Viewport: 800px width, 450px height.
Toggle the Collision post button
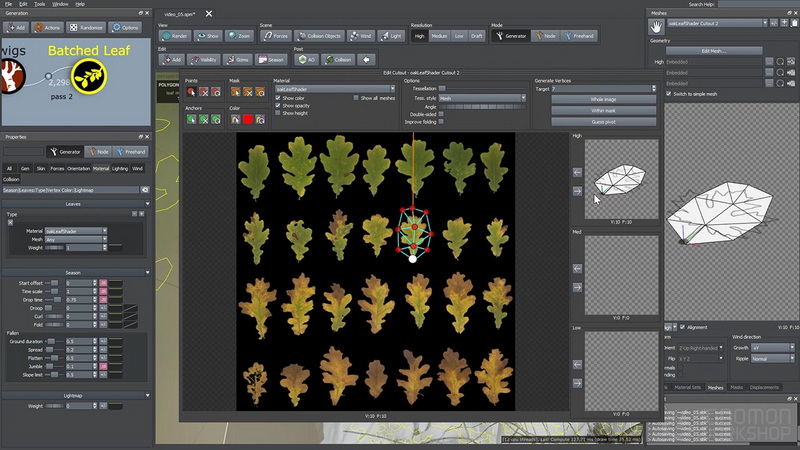point(338,60)
